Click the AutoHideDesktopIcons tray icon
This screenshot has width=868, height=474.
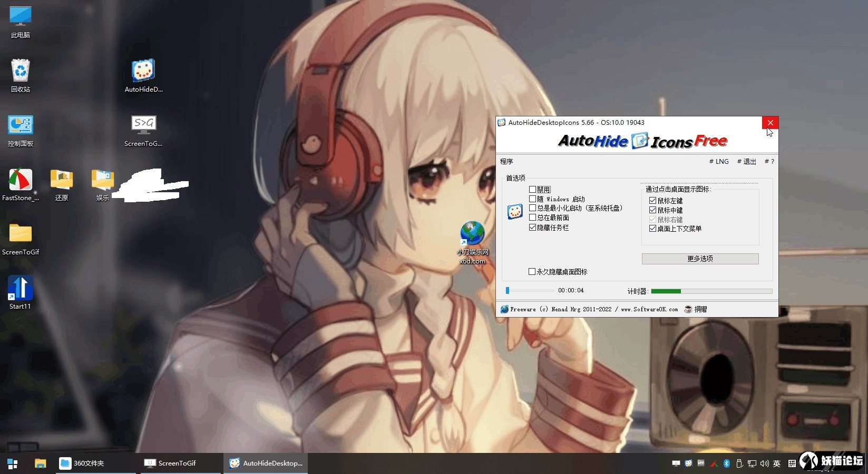click(x=688, y=463)
